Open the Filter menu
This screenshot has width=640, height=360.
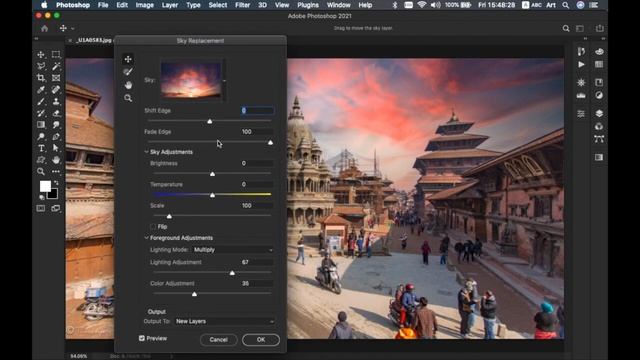pyautogui.click(x=242, y=5)
